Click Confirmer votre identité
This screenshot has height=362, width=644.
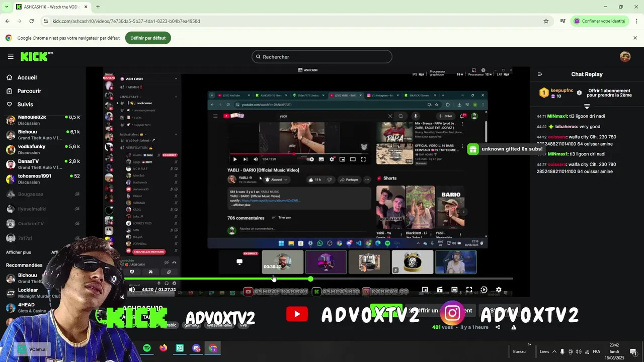[600, 21]
